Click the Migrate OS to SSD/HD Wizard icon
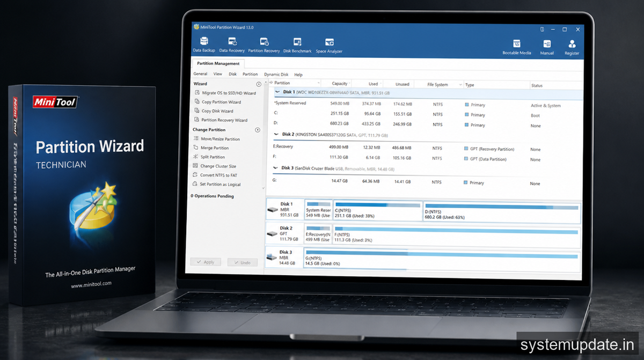The height and width of the screenshot is (360, 644). (x=197, y=93)
